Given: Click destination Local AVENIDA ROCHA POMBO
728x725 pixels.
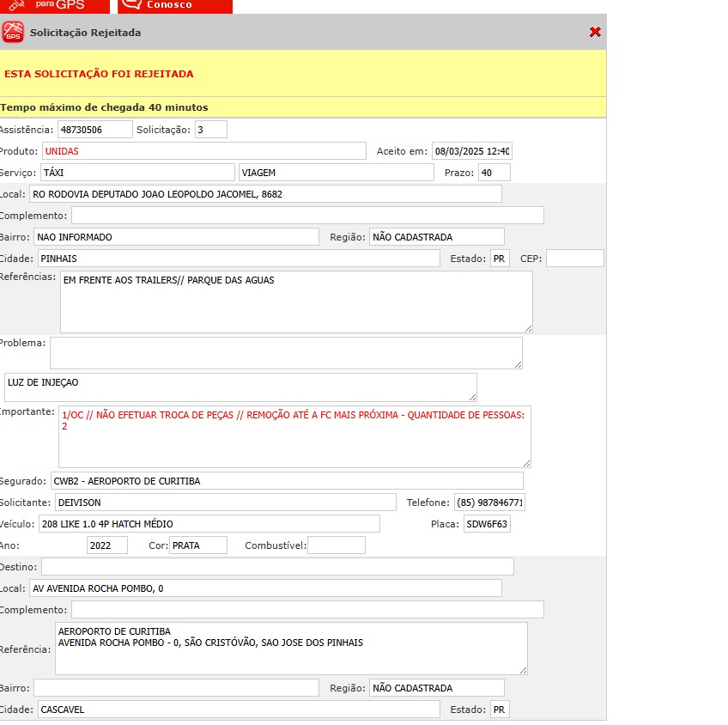Looking at the screenshot, I should pos(265,588).
